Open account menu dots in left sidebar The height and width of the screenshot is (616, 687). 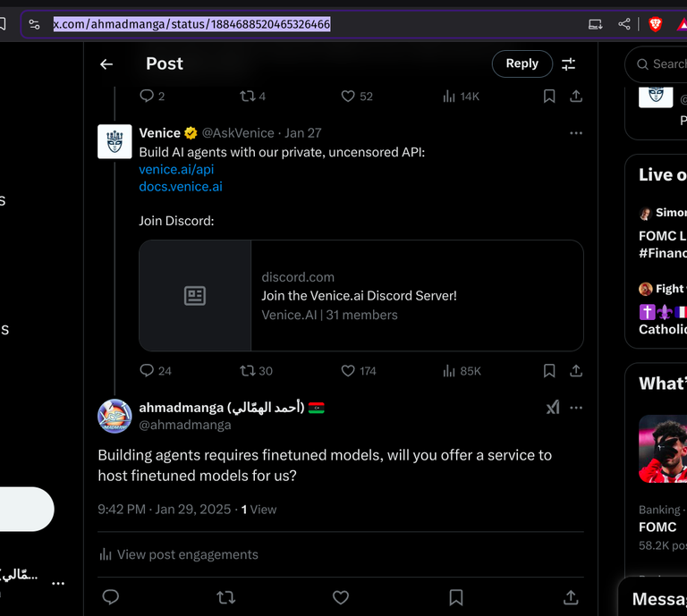(x=58, y=583)
